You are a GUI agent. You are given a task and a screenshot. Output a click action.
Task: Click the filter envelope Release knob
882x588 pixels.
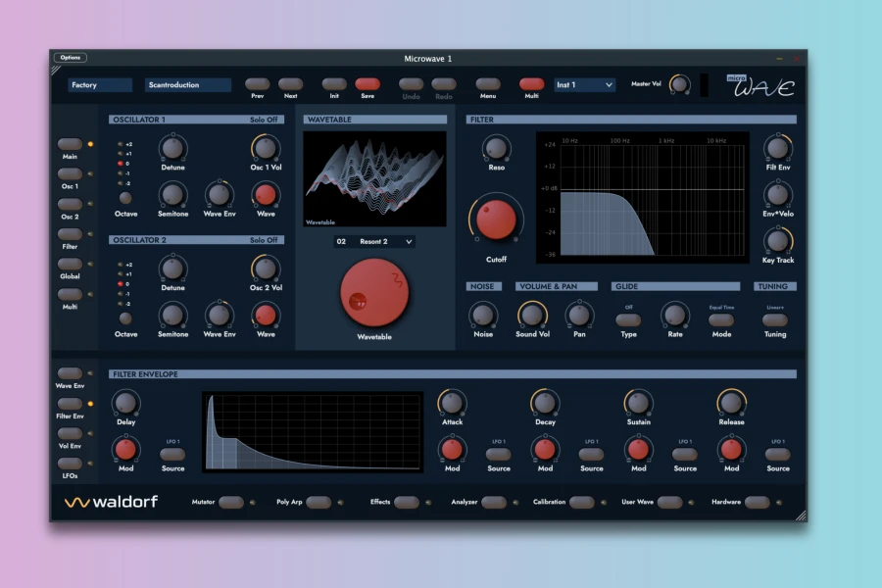pos(731,403)
